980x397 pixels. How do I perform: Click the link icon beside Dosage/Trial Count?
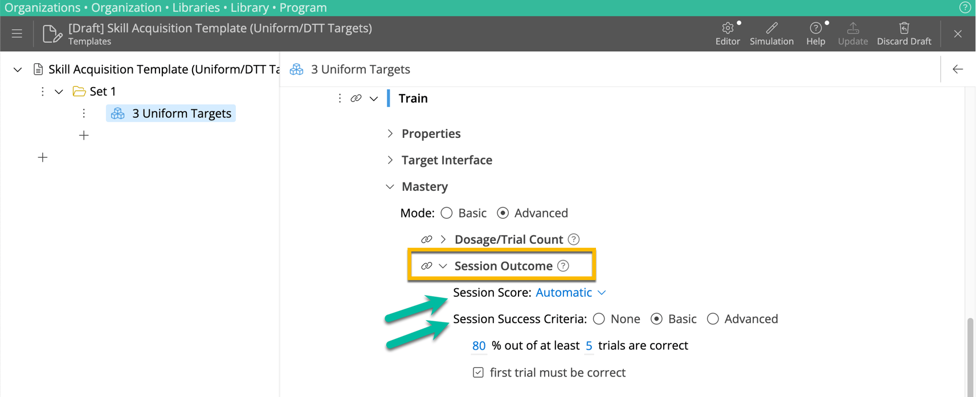427,239
